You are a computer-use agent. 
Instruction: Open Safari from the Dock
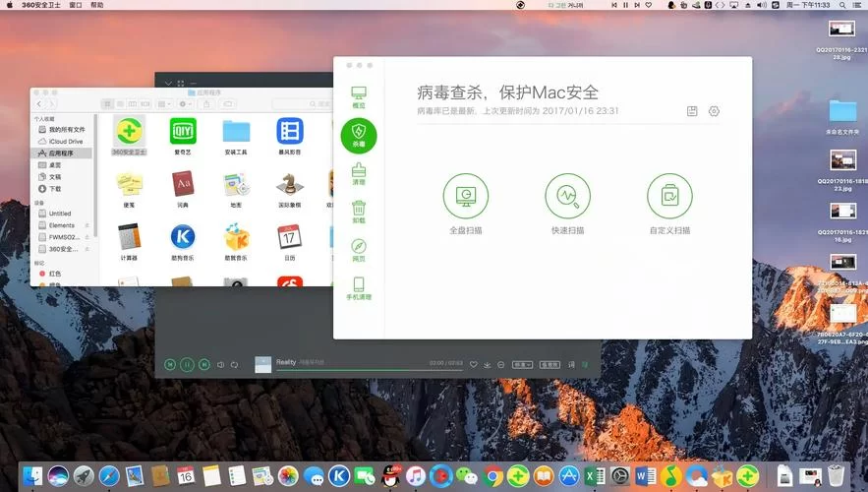click(109, 475)
